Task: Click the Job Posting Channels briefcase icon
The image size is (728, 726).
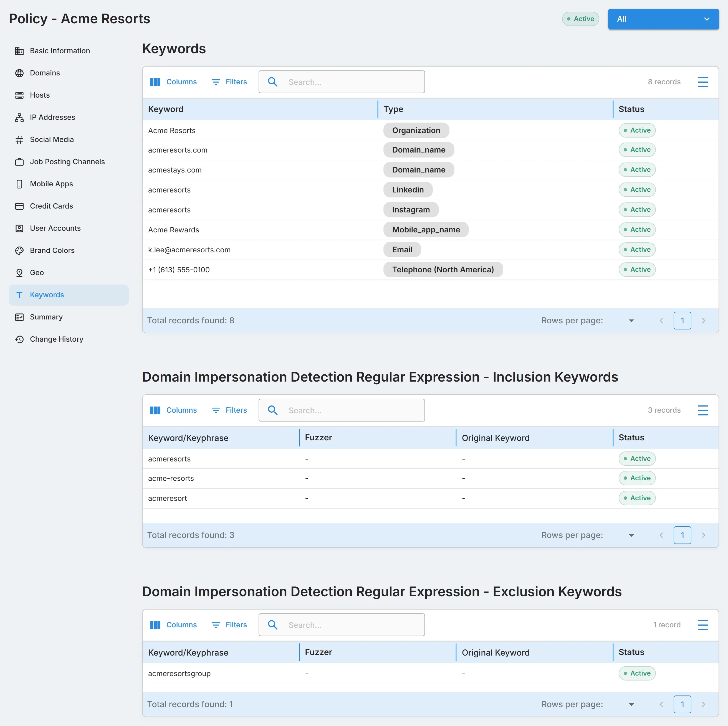Action: click(x=19, y=162)
